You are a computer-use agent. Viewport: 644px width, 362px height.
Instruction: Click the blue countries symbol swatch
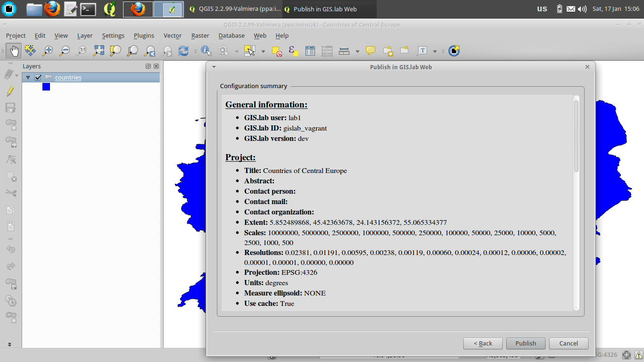pyautogui.click(x=46, y=87)
